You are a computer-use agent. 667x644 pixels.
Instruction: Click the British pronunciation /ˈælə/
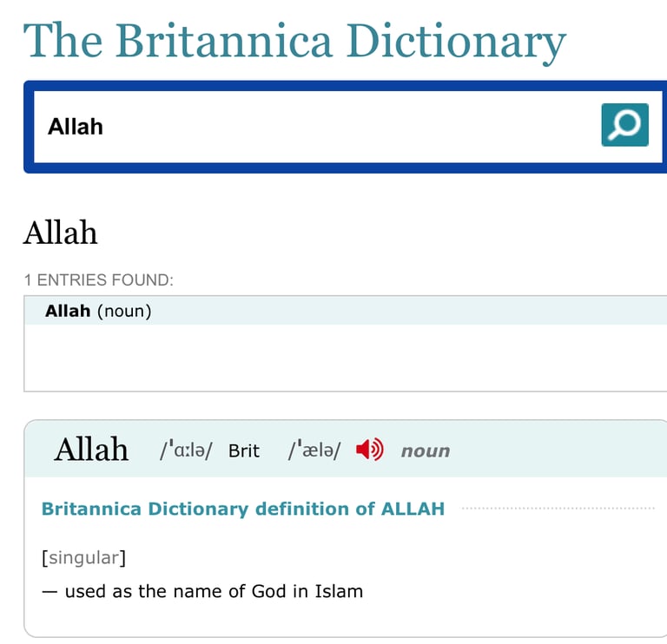[x=314, y=450]
